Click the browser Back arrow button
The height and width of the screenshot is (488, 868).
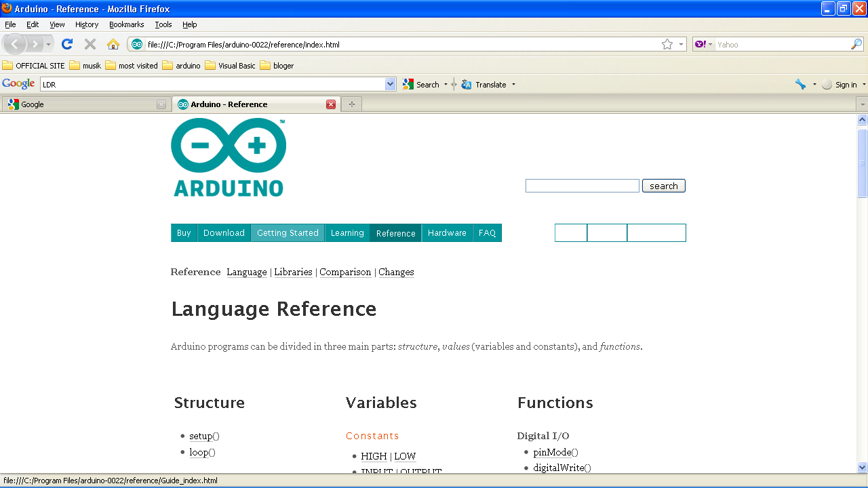click(x=15, y=44)
